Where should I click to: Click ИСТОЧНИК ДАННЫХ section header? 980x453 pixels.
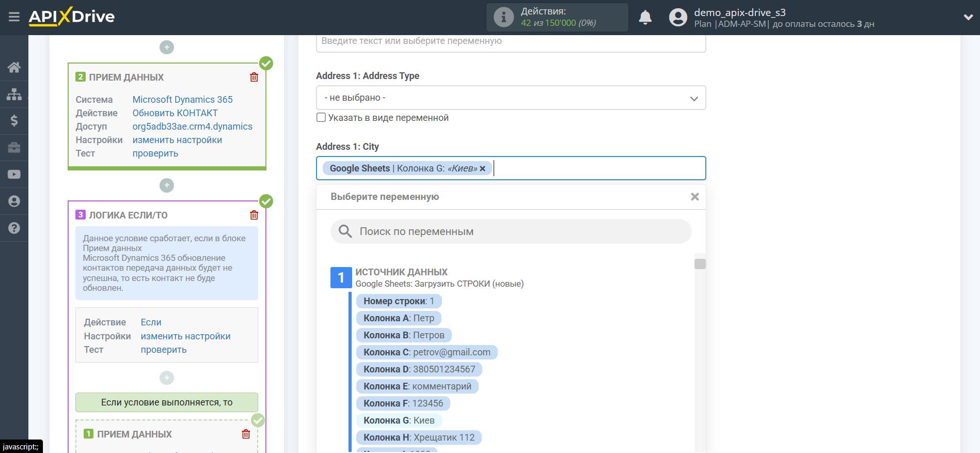pos(401,272)
